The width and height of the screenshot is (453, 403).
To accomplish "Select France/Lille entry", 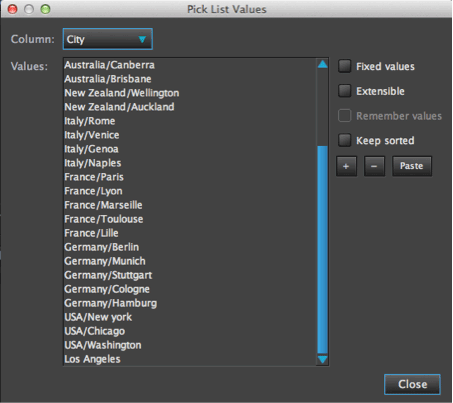I will (x=190, y=233).
